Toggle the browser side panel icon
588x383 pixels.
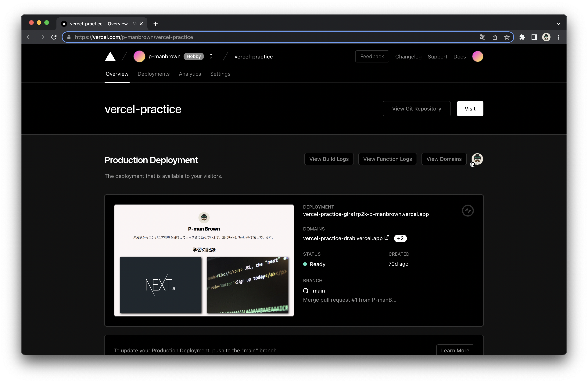point(534,37)
